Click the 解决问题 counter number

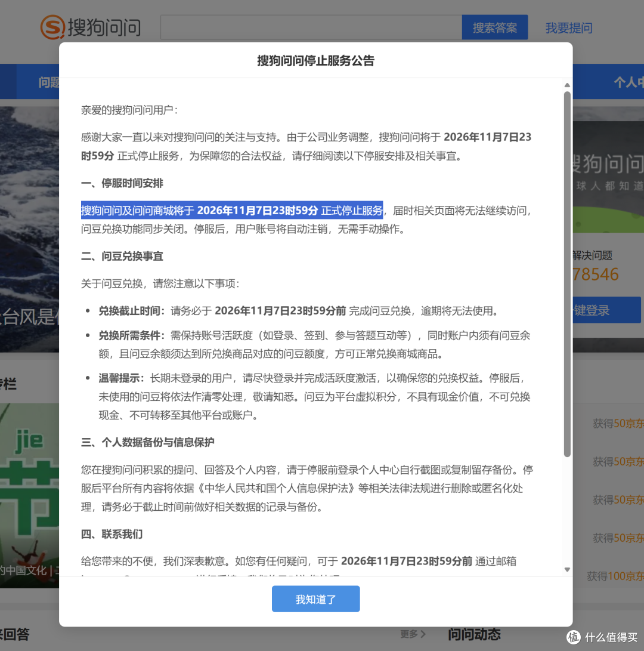(596, 274)
